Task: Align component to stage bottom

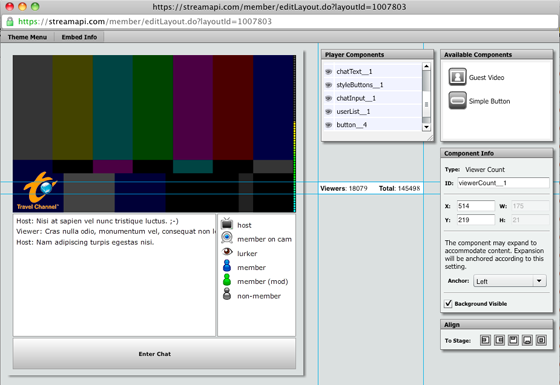Action: pyautogui.click(x=527, y=340)
